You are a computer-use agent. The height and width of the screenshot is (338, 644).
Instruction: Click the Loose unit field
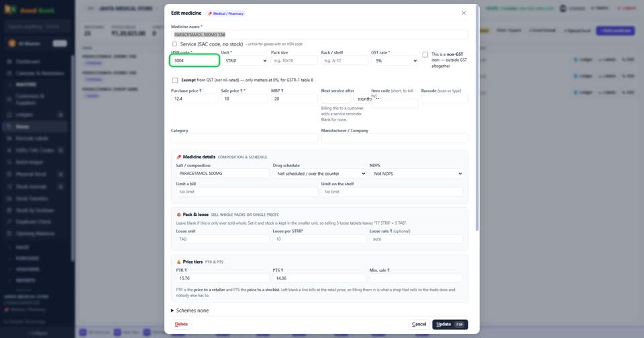tap(223, 239)
